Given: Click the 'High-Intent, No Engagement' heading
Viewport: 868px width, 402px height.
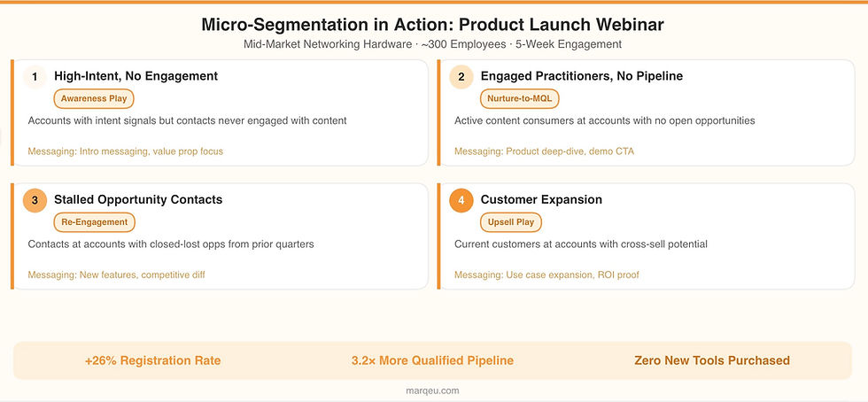Looking at the screenshot, I should [x=136, y=76].
